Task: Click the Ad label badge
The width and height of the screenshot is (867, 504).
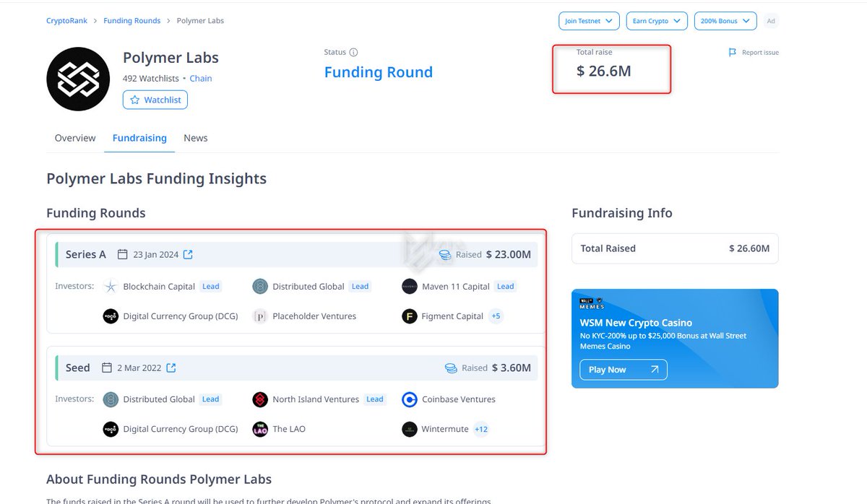Action: click(771, 21)
